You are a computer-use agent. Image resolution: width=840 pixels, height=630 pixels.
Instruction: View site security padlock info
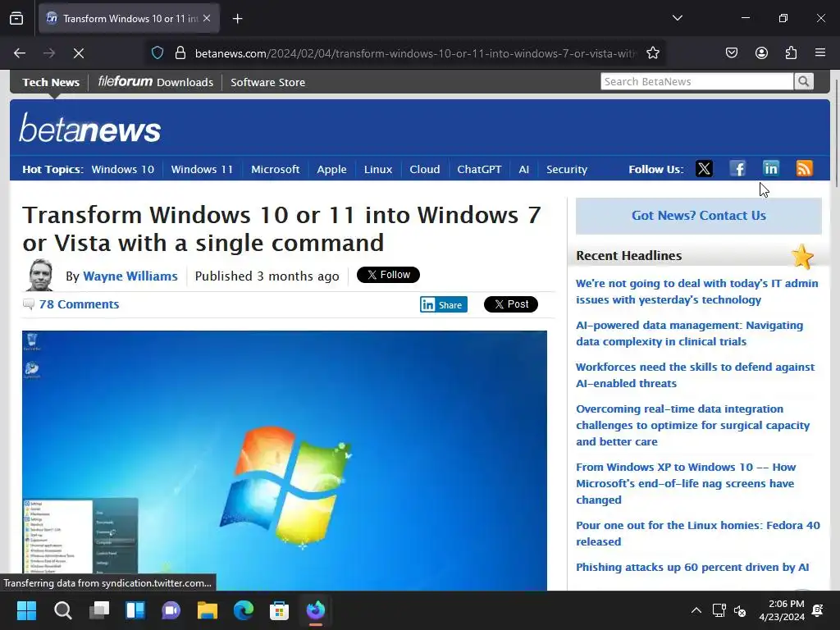pos(180,53)
